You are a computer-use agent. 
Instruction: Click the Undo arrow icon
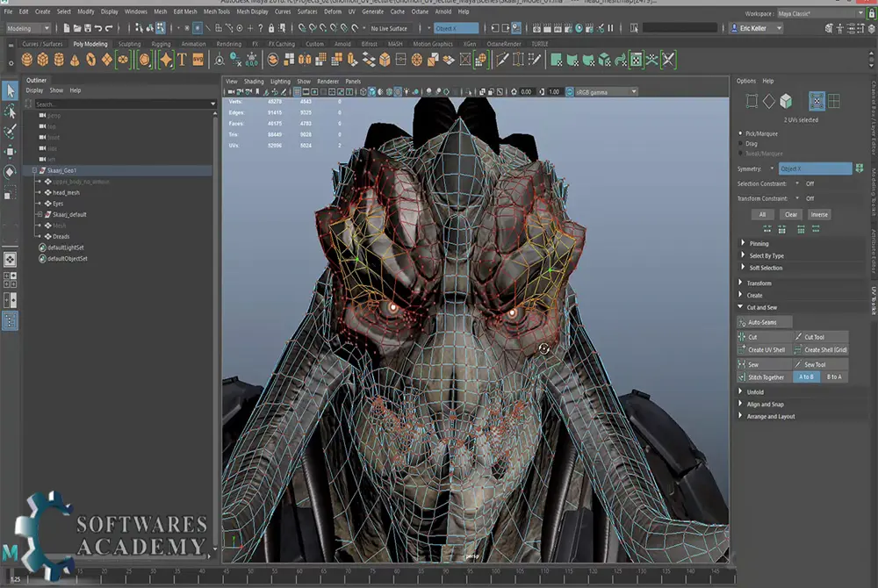pyautogui.click(x=98, y=28)
